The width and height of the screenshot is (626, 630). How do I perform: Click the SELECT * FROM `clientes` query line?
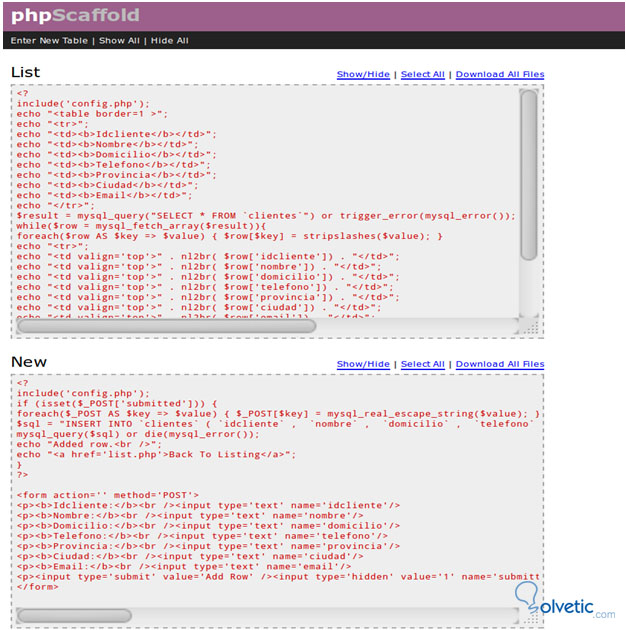(266, 216)
